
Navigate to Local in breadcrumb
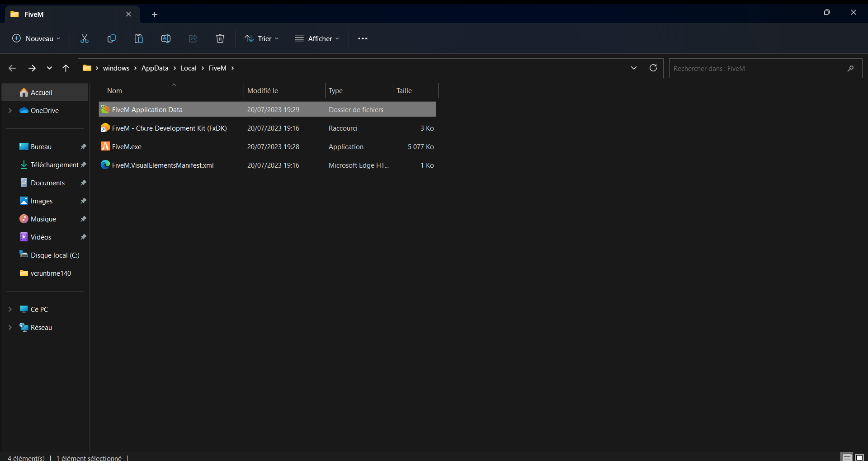tap(189, 68)
